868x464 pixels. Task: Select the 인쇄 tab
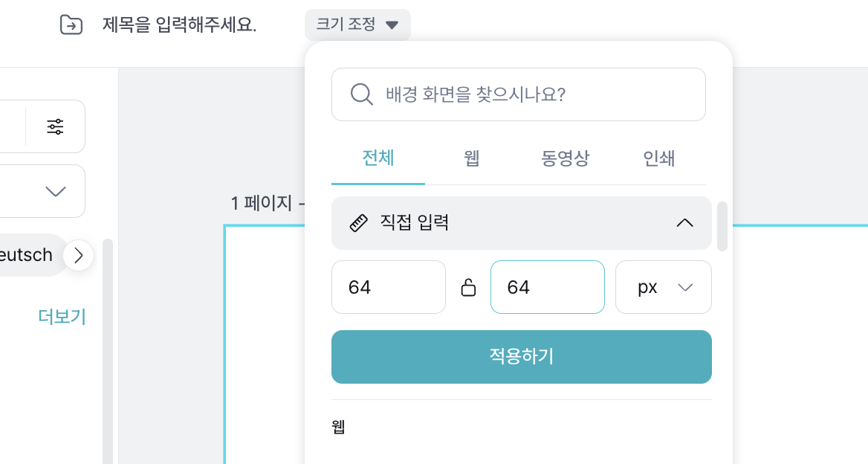[658, 158]
